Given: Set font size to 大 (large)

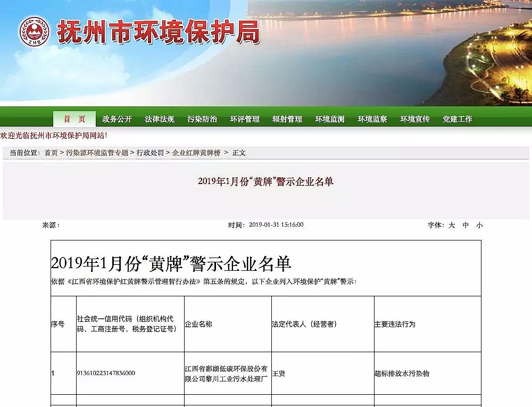Looking at the screenshot, I should pyautogui.click(x=451, y=225).
